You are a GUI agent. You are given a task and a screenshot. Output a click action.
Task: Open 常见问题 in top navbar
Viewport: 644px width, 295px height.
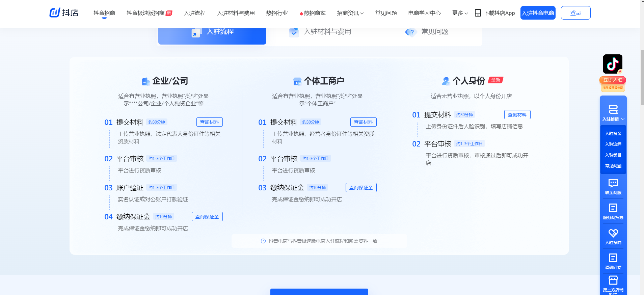coord(386,13)
